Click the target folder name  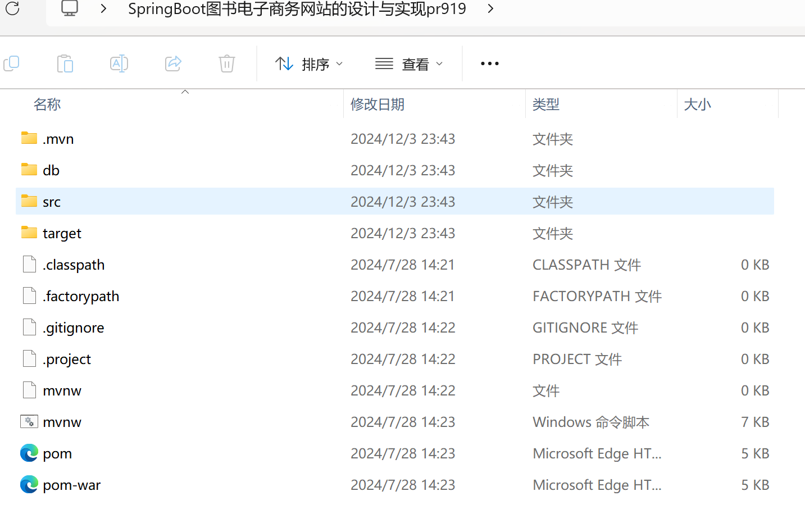click(62, 234)
